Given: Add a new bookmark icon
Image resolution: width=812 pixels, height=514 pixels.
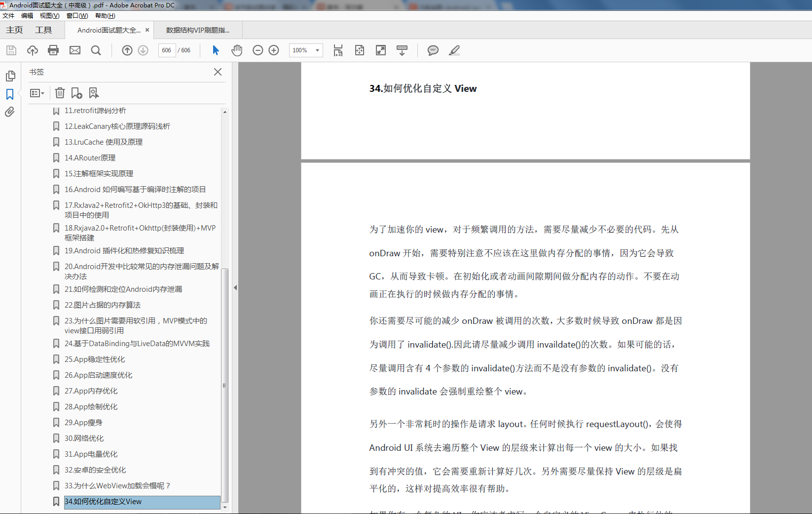Looking at the screenshot, I should point(76,93).
